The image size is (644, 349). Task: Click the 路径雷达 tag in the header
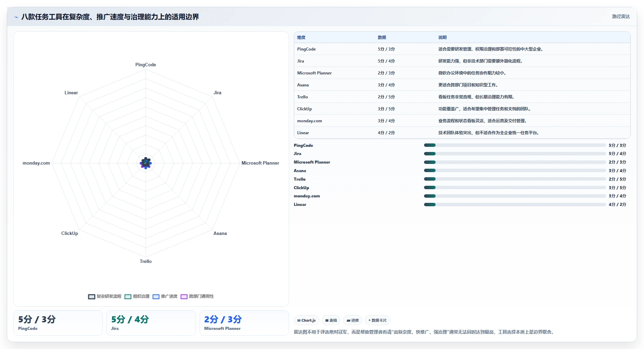621,16
